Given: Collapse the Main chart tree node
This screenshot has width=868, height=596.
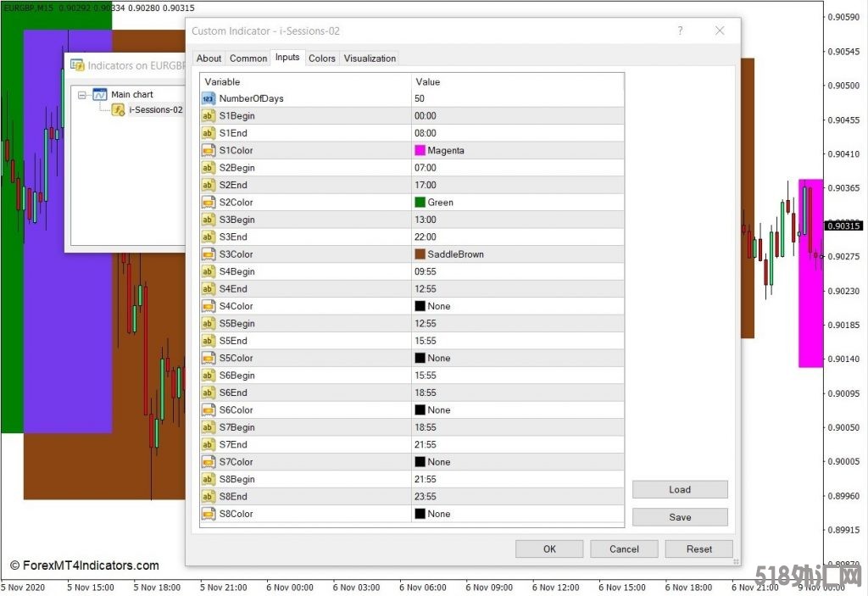Looking at the screenshot, I should click(82, 95).
